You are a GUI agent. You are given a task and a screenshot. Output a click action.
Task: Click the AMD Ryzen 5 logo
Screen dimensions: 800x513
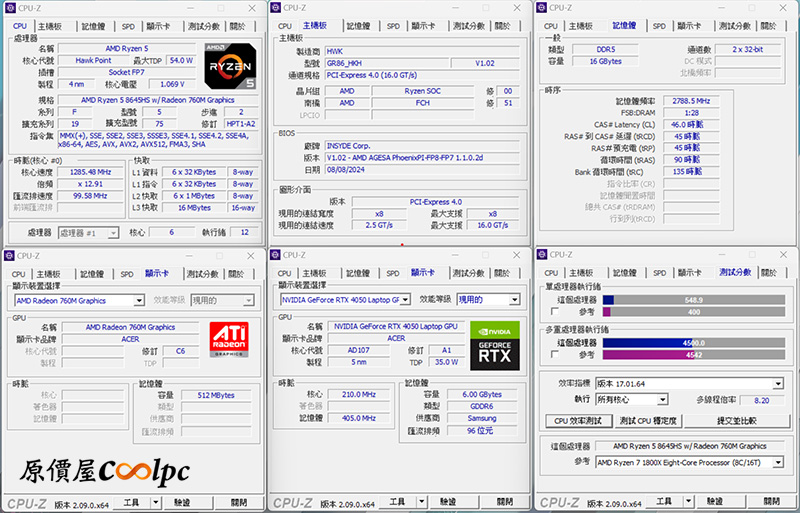pos(230,65)
